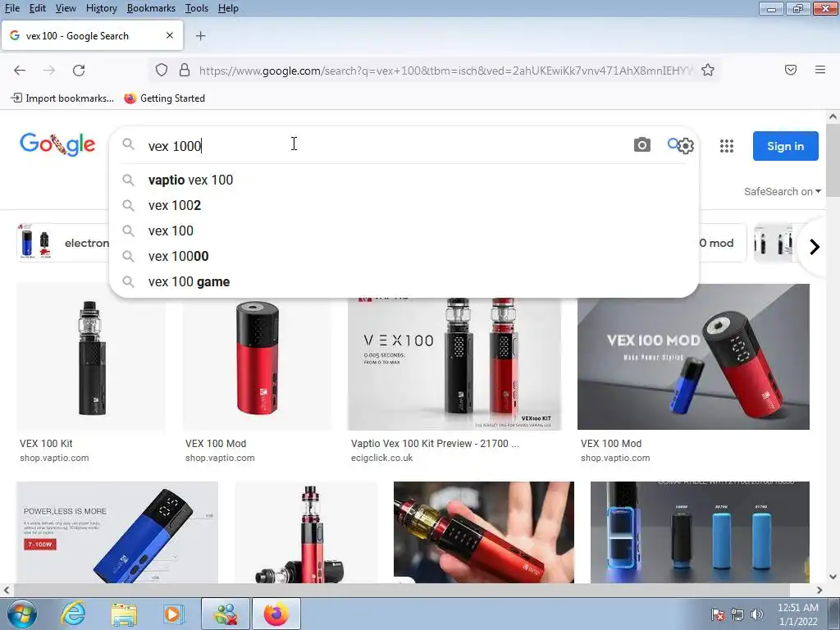Reload the current page

tap(79, 71)
